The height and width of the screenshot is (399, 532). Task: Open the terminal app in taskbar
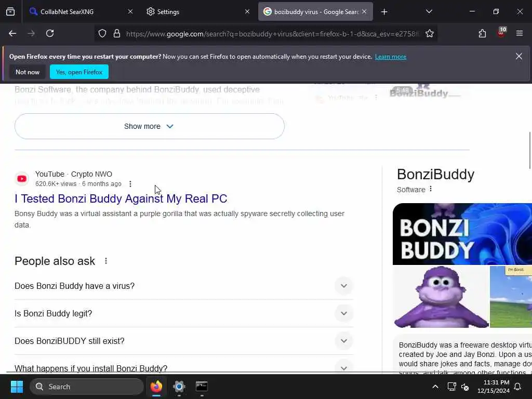202,387
